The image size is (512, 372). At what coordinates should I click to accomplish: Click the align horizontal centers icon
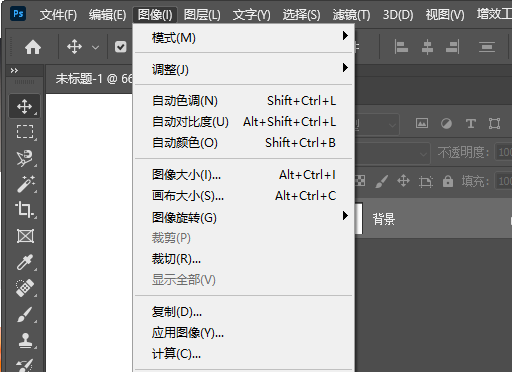coord(427,47)
